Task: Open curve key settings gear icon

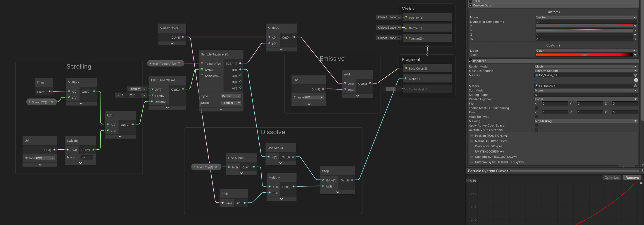Action: 641,183
